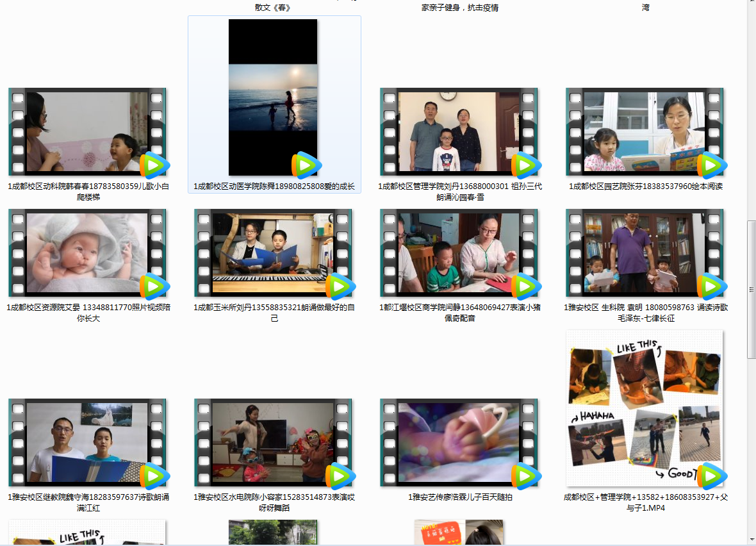756x546 pixels.
Task: Click the play badge on 儿子百天随拍 video
Action: 525,476
